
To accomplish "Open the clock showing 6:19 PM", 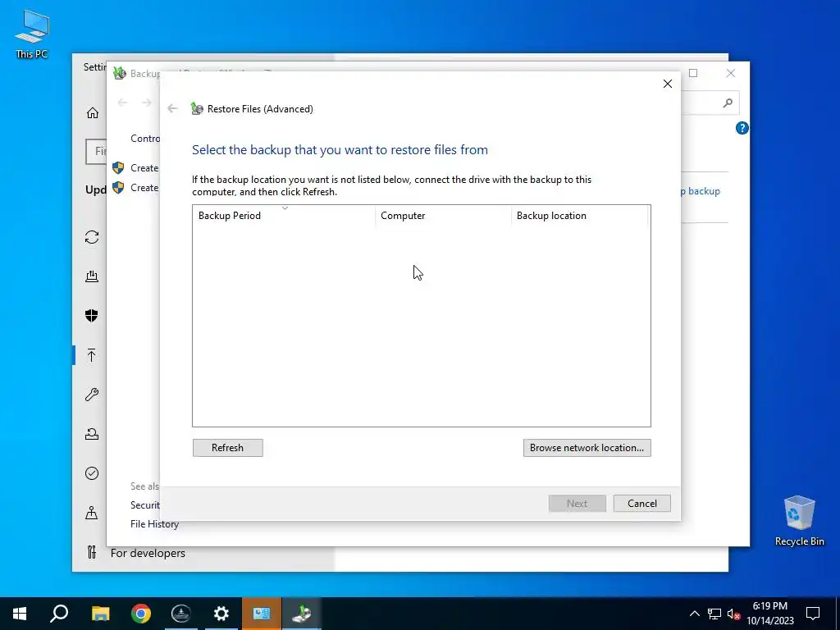I will (x=769, y=614).
